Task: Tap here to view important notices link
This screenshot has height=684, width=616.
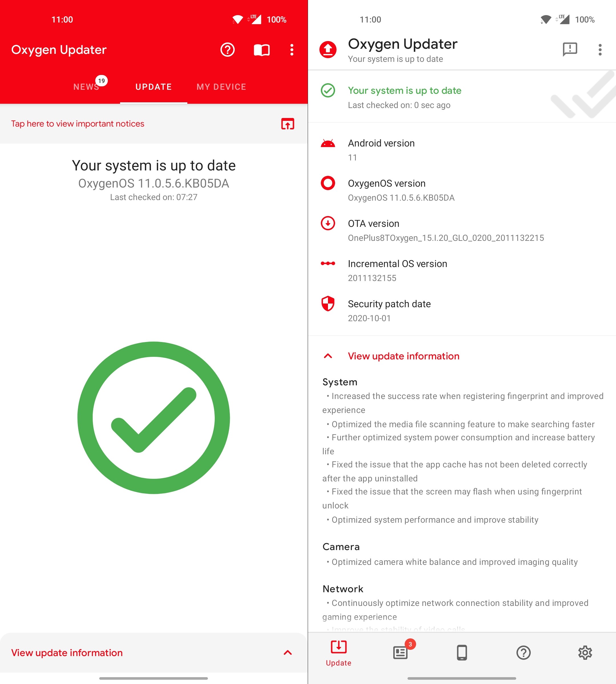Action: (78, 124)
